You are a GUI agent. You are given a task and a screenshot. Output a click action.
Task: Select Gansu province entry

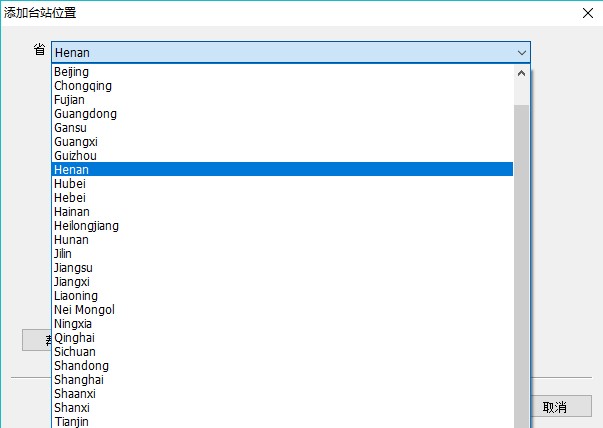point(70,128)
